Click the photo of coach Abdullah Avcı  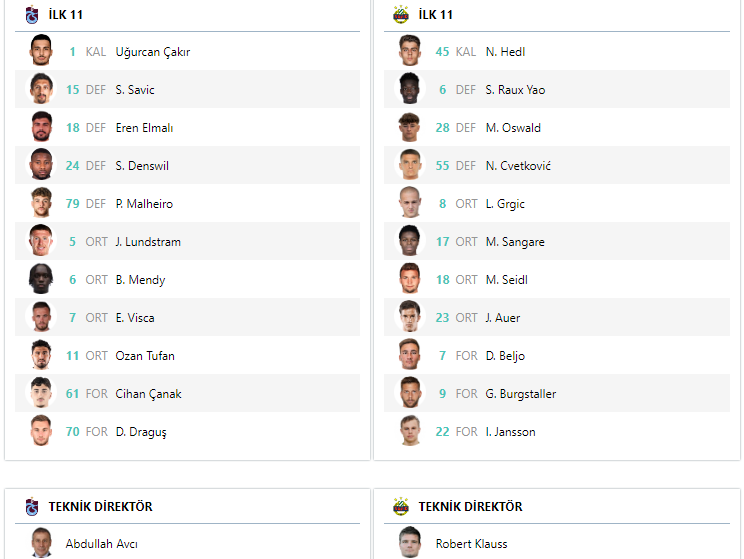pyautogui.click(x=41, y=542)
